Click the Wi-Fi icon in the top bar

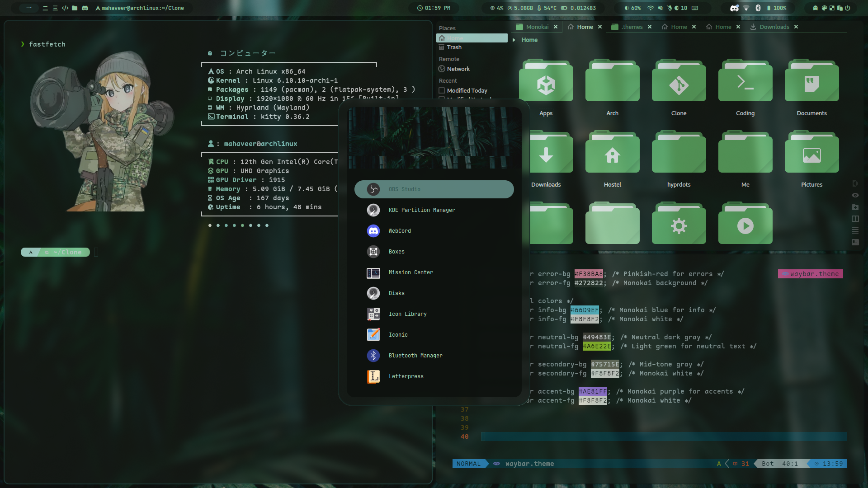(651, 8)
